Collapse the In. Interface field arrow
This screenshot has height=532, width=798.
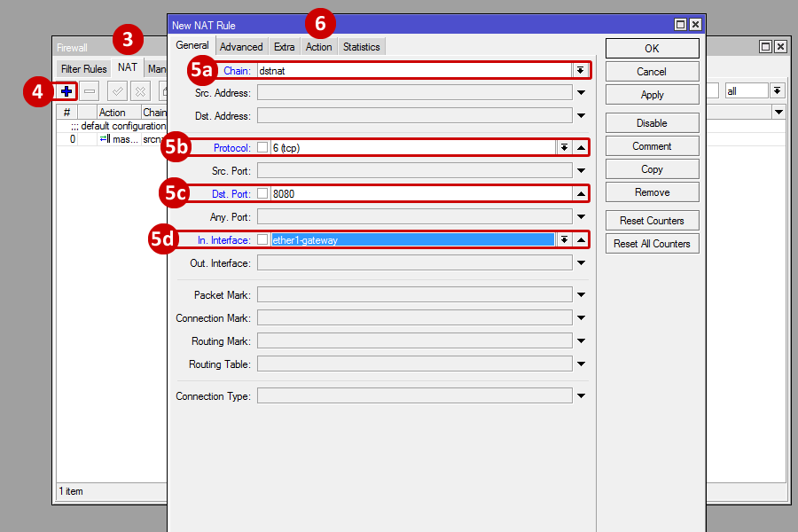(581, 240)
